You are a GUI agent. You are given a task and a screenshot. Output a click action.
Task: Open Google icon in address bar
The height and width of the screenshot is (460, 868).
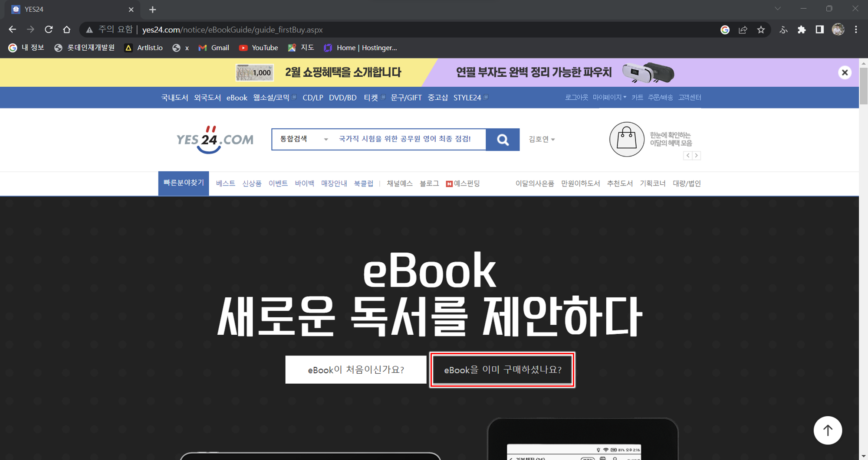[x=725, y=29]
